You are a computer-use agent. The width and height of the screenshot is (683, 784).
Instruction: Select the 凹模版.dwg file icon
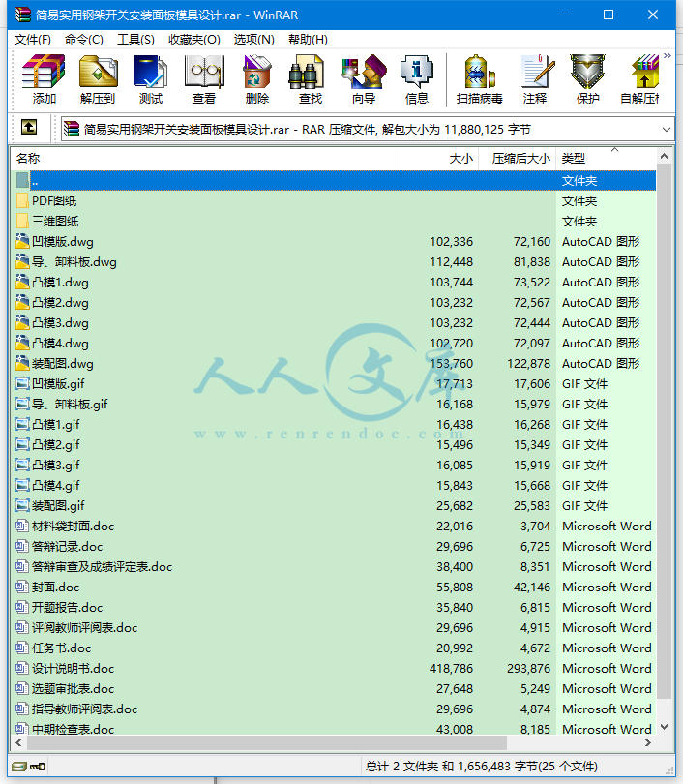(22, 242)
